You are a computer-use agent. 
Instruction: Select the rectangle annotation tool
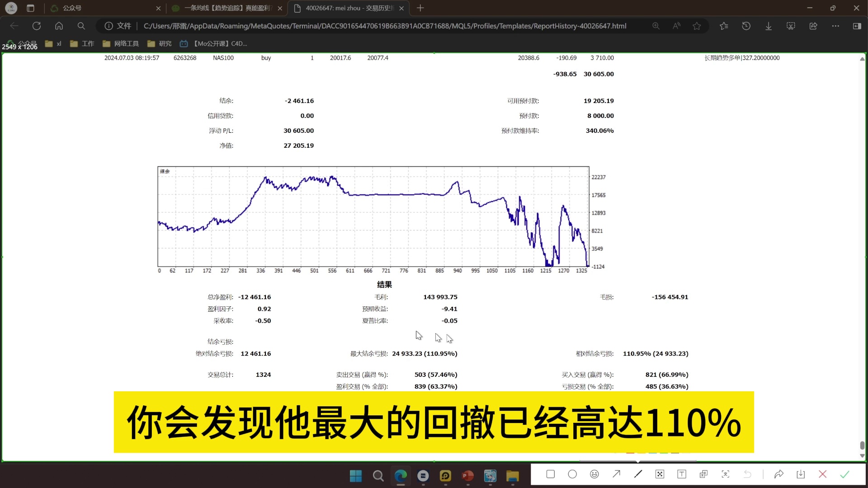[x=550, y=474]
